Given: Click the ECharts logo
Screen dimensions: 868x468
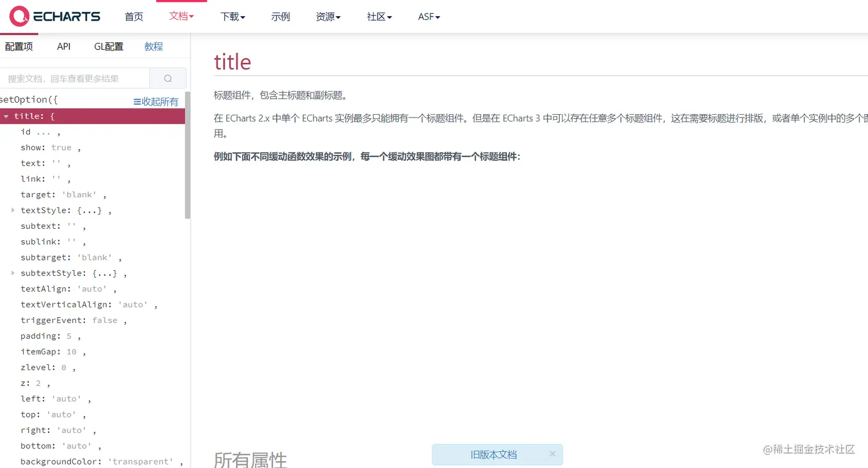Looking at the screenshot, I should click(x=55, y=16).
